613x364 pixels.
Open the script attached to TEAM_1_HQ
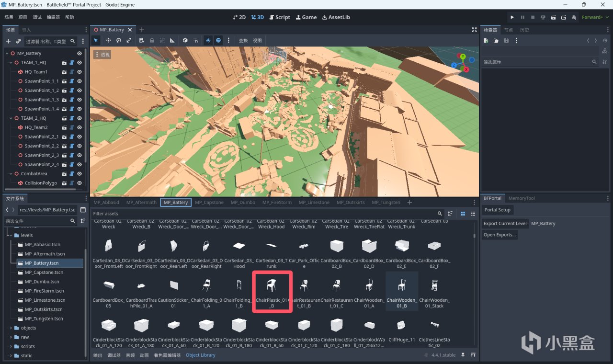pyautogui.click(x=71, y=63)
